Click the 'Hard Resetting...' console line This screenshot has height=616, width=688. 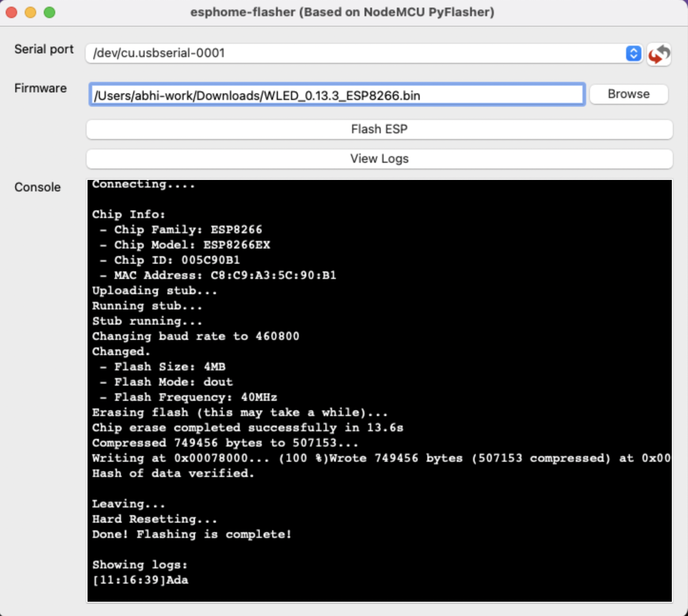(155, 519)
